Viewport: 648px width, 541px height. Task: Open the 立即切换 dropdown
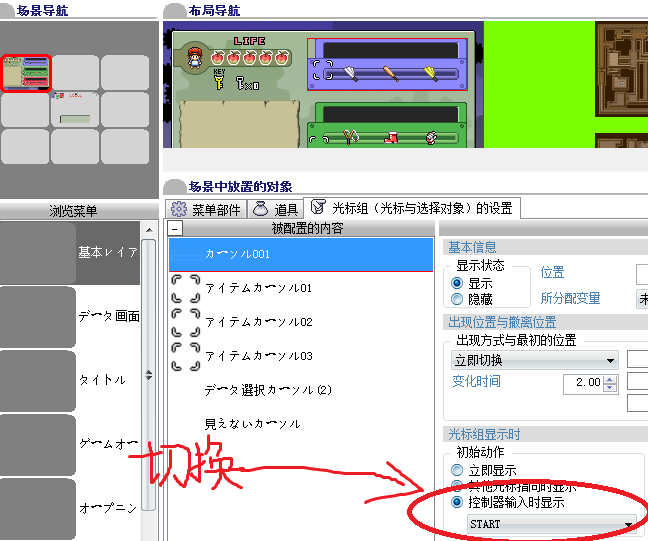pos(535,360)
